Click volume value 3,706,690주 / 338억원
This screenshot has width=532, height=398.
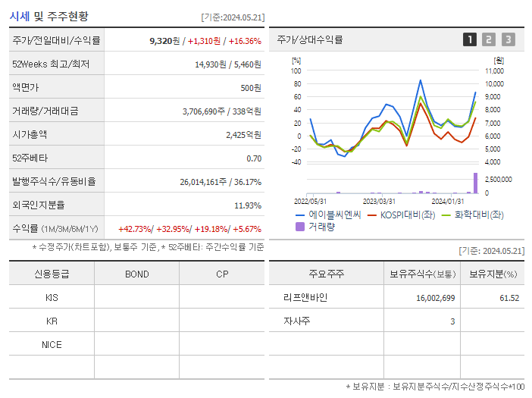click(222, 111)
